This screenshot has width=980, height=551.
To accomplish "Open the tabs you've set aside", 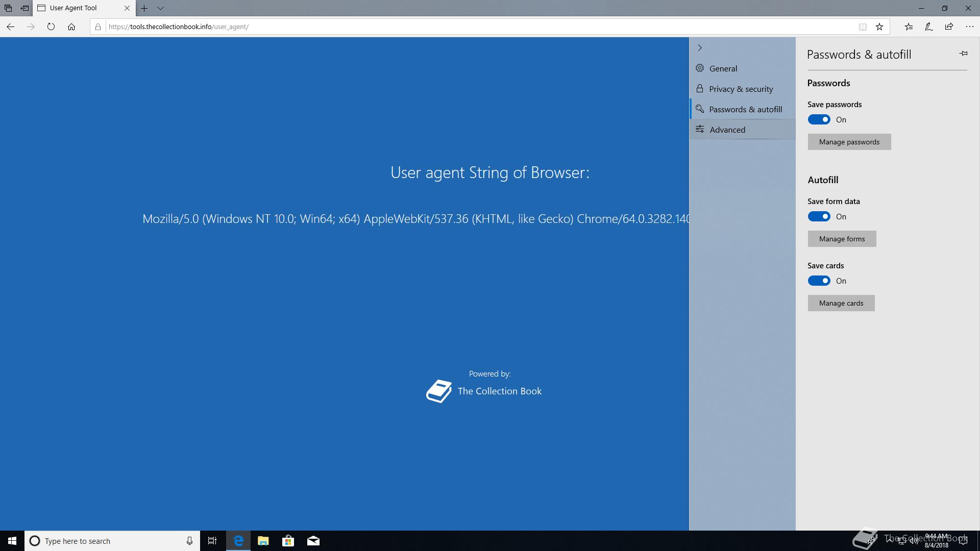I will (8, 8).
